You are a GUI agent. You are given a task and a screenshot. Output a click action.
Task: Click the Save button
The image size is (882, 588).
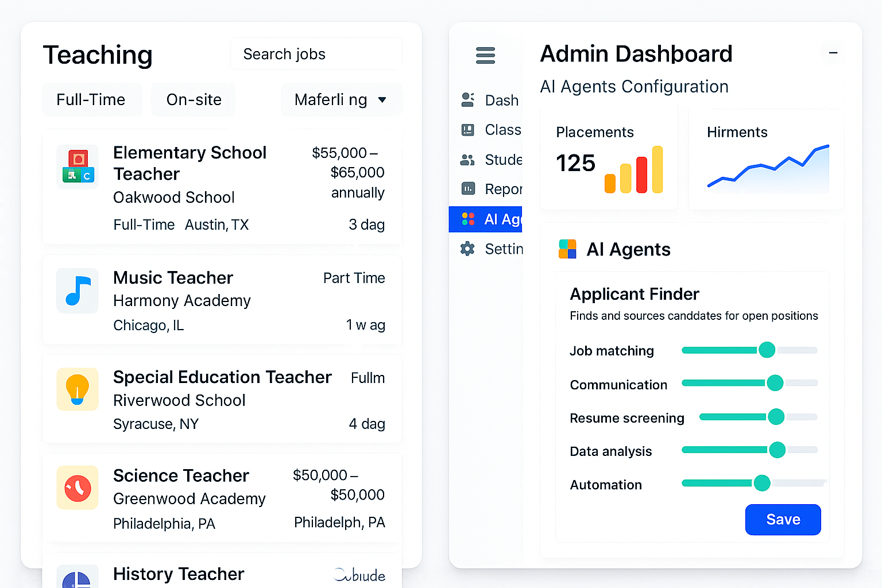click(783, 520)
